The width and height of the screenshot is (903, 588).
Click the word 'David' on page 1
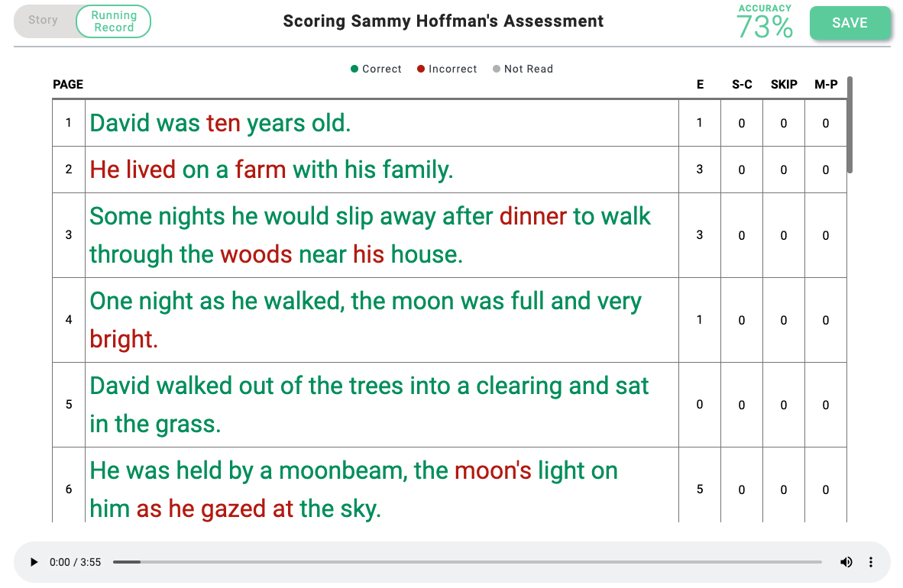[120, 123]
